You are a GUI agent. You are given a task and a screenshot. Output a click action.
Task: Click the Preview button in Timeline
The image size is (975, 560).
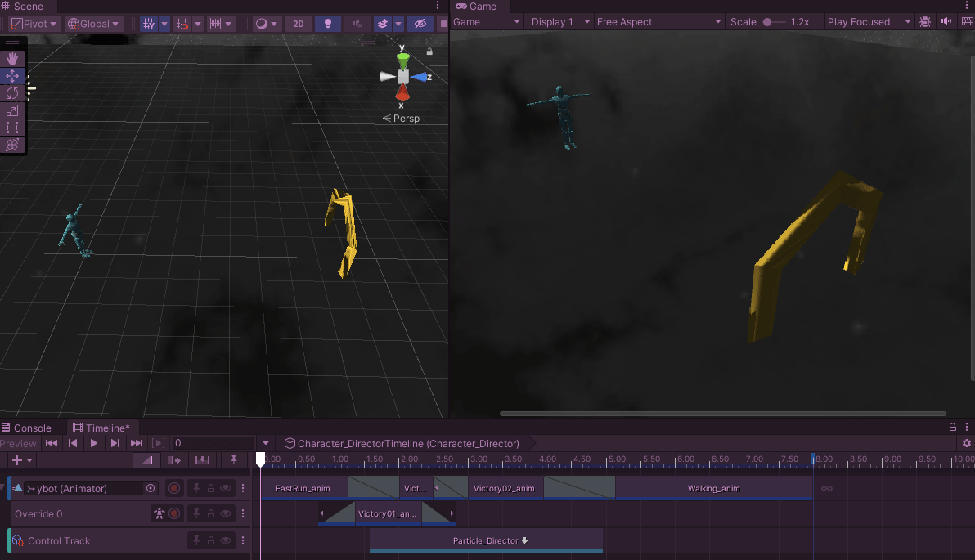coord(18,442)
